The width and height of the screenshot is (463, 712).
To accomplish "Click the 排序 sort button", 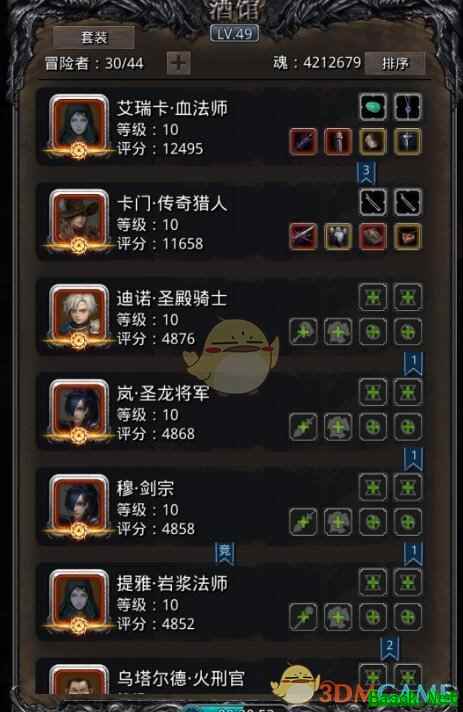I will point(395,64).
